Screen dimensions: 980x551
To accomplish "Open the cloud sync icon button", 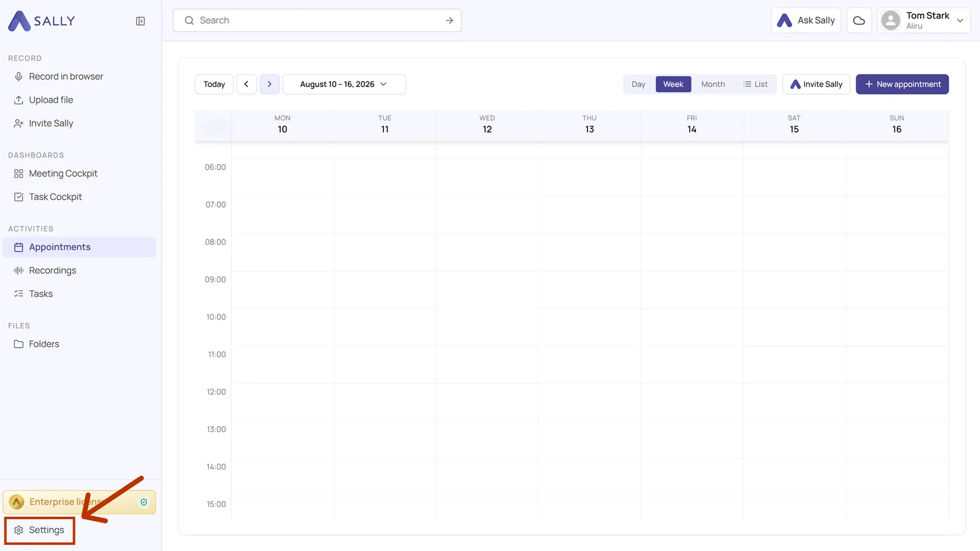I will [x=859, y=20].
